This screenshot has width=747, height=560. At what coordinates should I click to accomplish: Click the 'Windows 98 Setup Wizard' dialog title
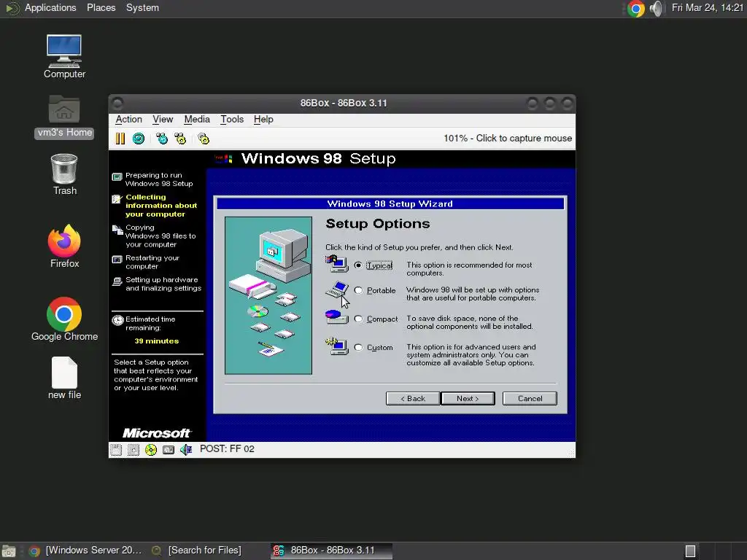[390, 204]
